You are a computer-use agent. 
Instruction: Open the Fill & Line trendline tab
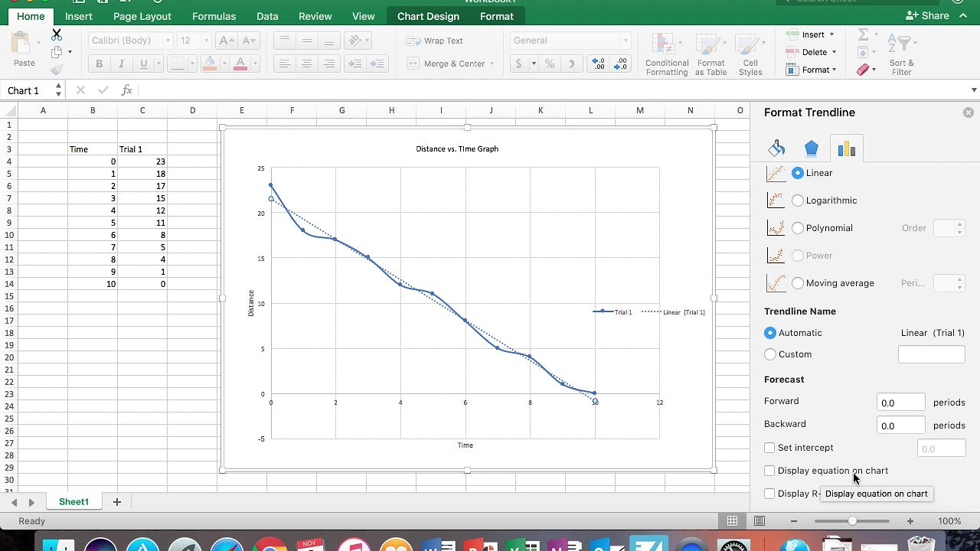point(776,148)
